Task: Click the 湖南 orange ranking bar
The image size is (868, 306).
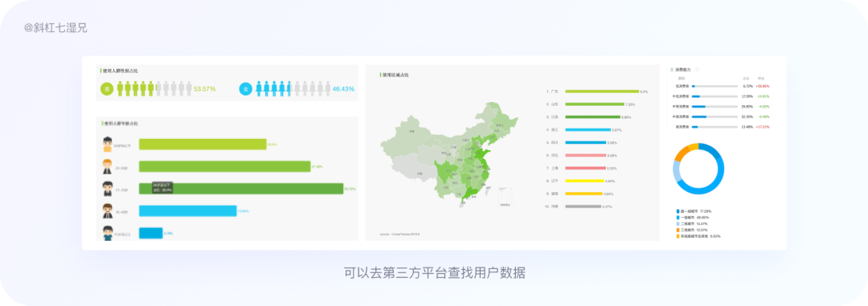Action: [x=583, y=193]
